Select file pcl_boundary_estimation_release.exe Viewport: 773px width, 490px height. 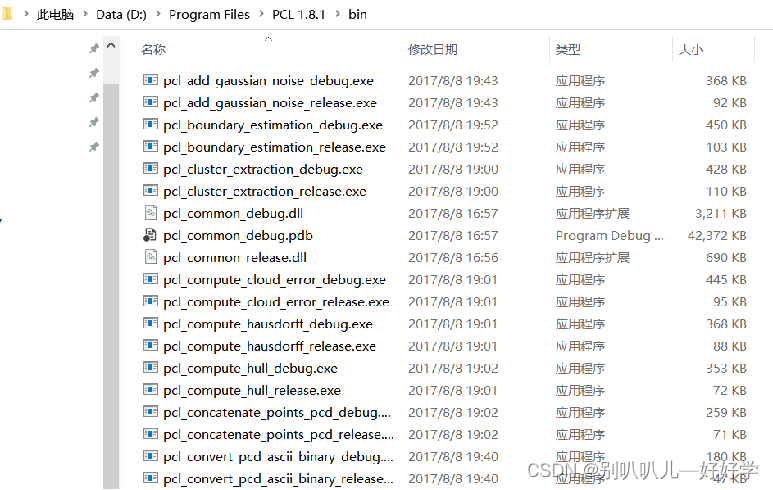coord(275,147)
